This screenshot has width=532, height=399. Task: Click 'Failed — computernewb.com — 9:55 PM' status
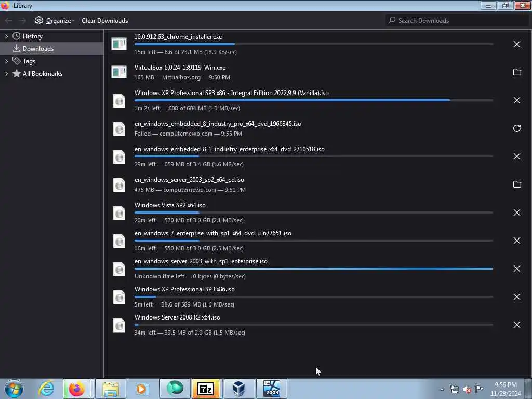[188, 134]
